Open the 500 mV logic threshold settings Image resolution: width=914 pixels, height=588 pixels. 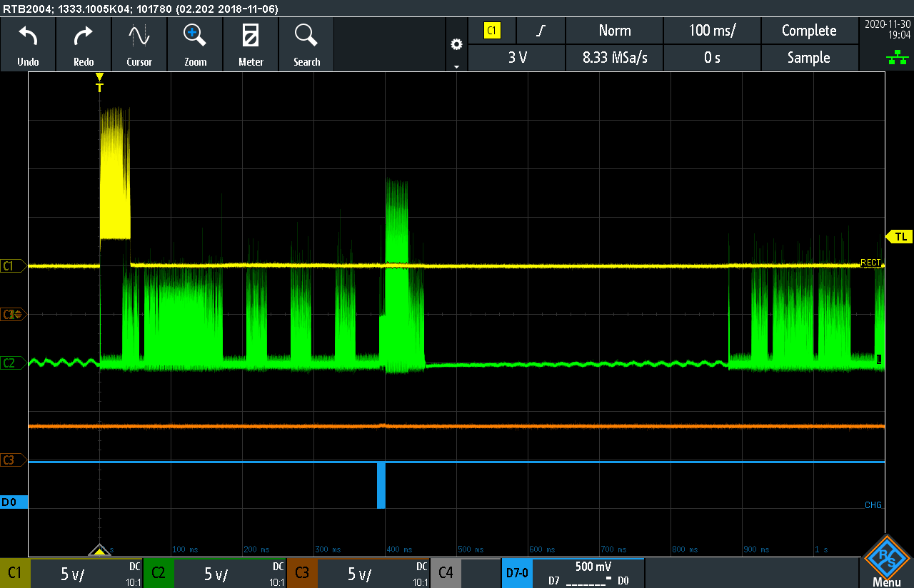(588, 573)
